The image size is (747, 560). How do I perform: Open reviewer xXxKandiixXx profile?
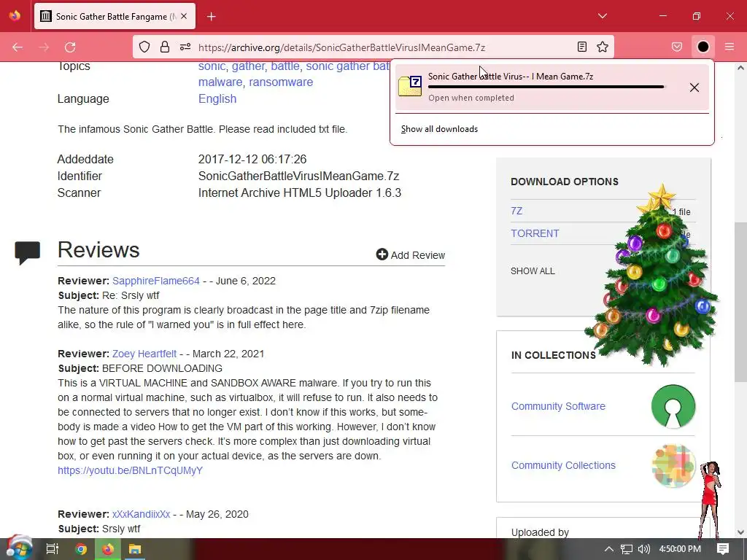point(141,514)
